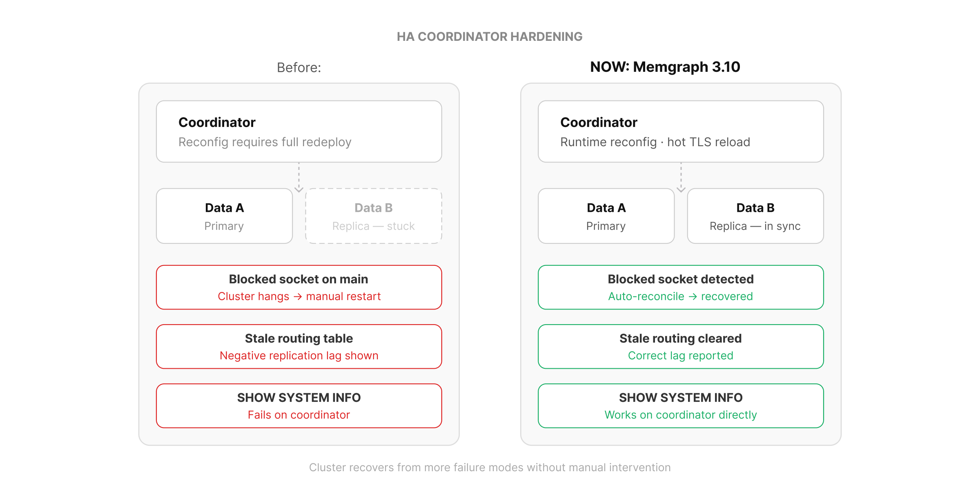Viewport: 980px width, 490px height.
Task: Click 'Auto-reconcile → recovered' text
Action: click(x=681, y=296)
